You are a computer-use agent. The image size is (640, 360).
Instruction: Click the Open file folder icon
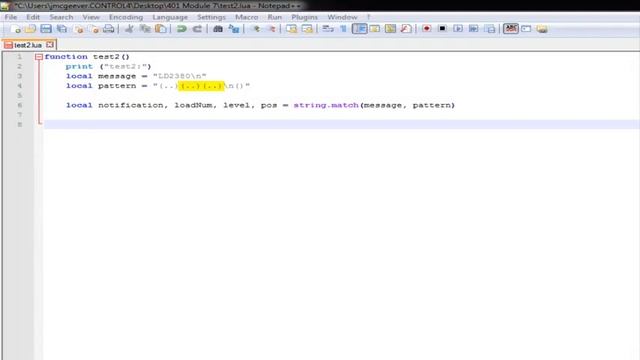30,29
